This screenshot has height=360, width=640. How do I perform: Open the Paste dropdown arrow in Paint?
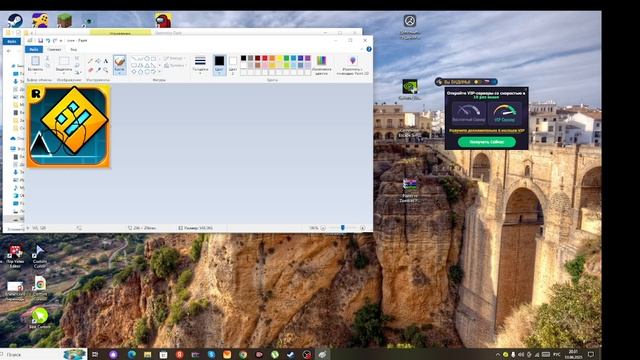pyautogui.click(x=35, y=72)
